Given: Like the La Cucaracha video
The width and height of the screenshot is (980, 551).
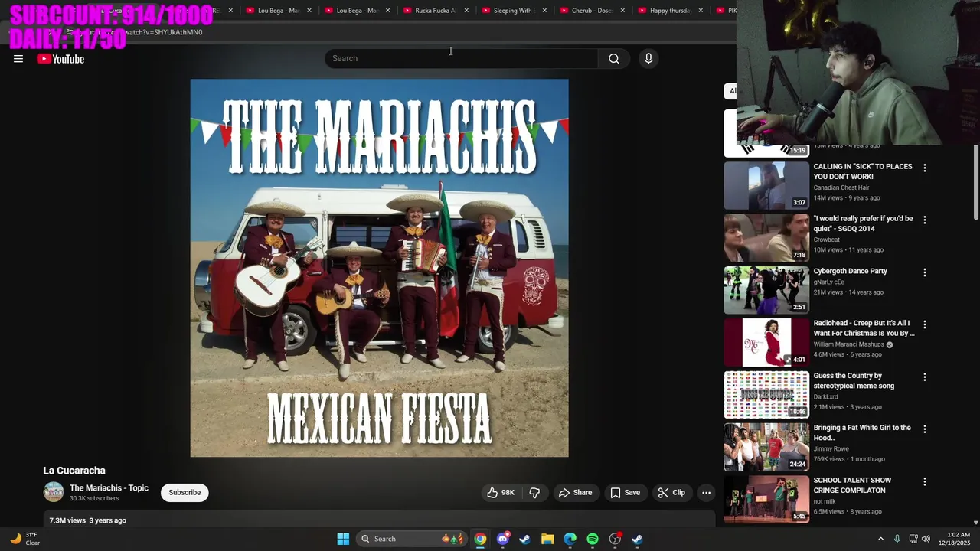Looking at the screenshot, I should coord(501,493).
